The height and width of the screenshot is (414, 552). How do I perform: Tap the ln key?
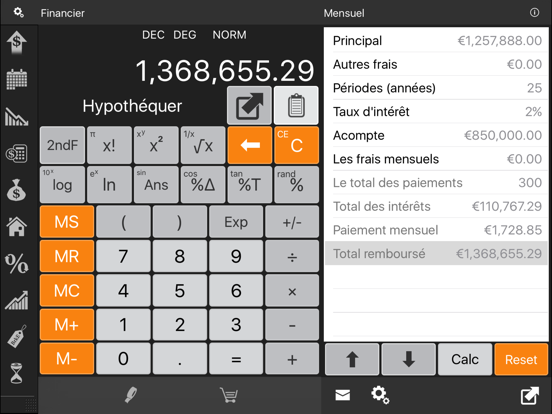(x=109, y=184)
